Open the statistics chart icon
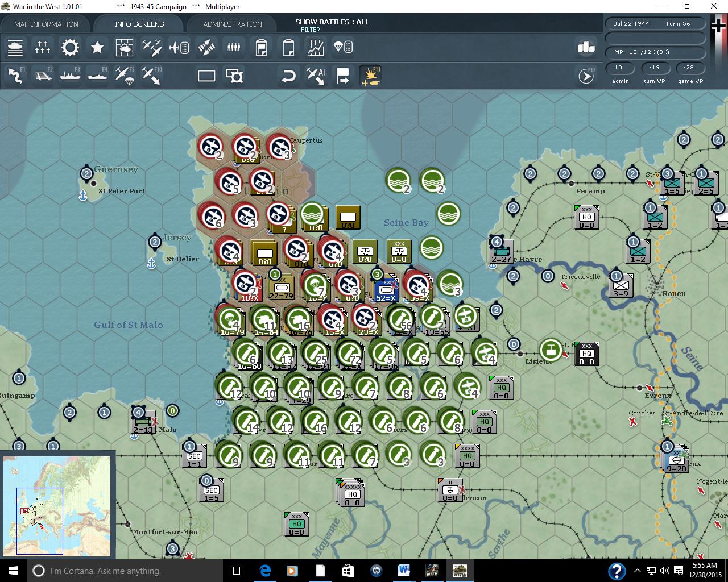Viewport: 728px width, 582px height. (316, 47)
